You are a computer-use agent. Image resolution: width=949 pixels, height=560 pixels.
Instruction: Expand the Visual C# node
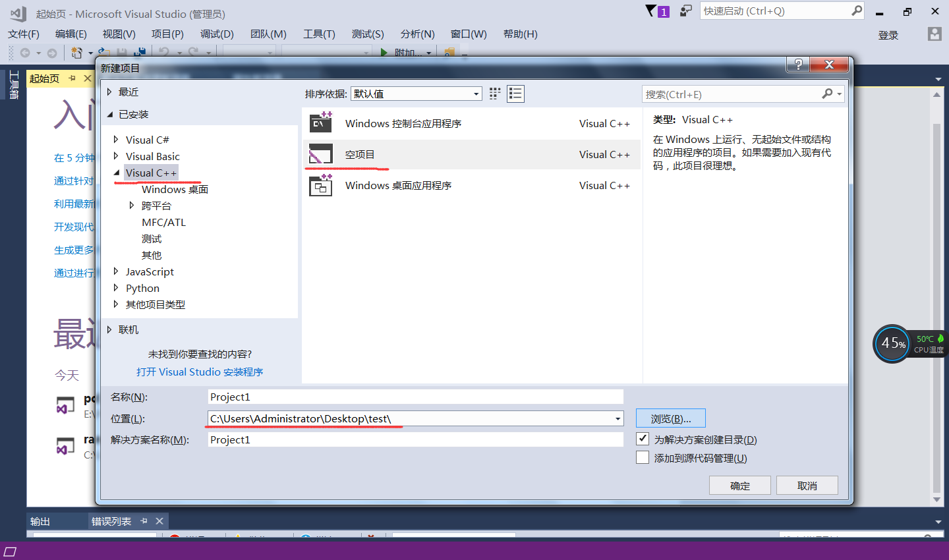(116, 140)
